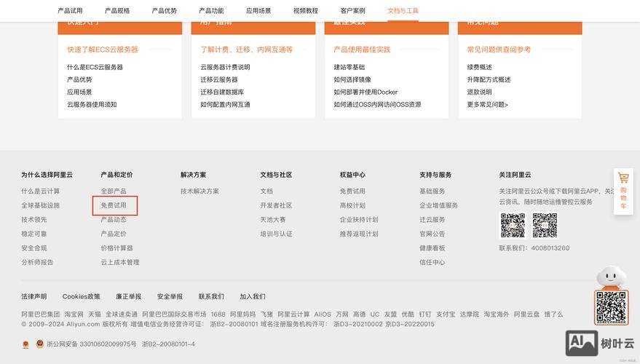Viewport: 640px width, 364px height.
Task: Open 产品定价 footer link
Action: point(114,234)
